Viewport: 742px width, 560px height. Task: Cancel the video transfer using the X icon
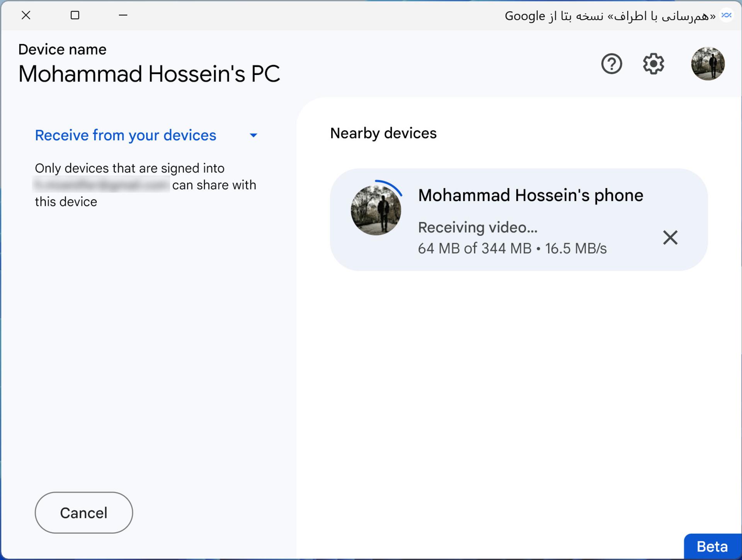pyautogui.click(x=670, y=237)
